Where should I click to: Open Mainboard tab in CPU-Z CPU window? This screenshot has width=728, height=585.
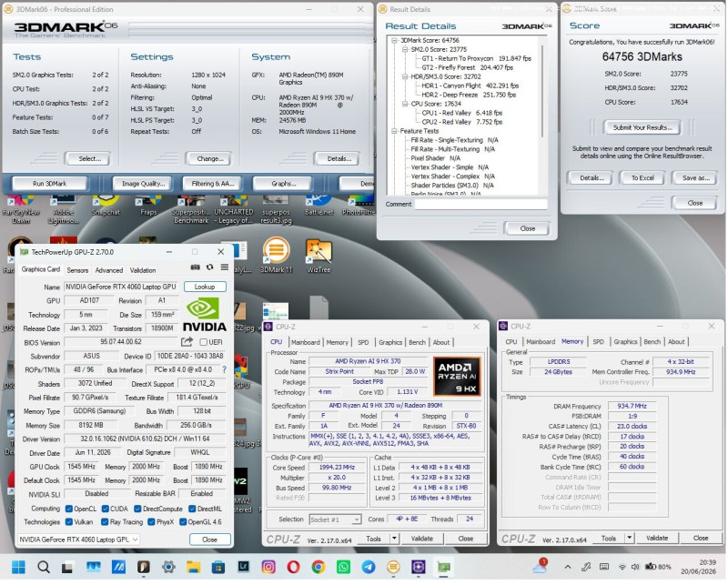pos(306,343)
